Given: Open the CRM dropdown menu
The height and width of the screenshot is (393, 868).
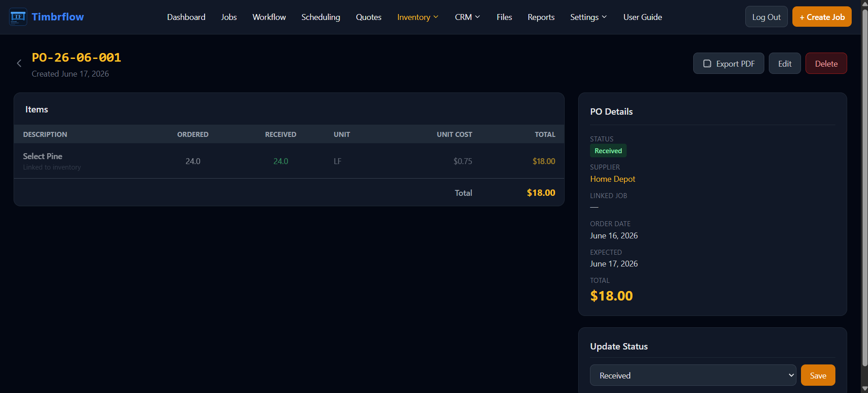Looking at the screenshot, I should (467, 17).
